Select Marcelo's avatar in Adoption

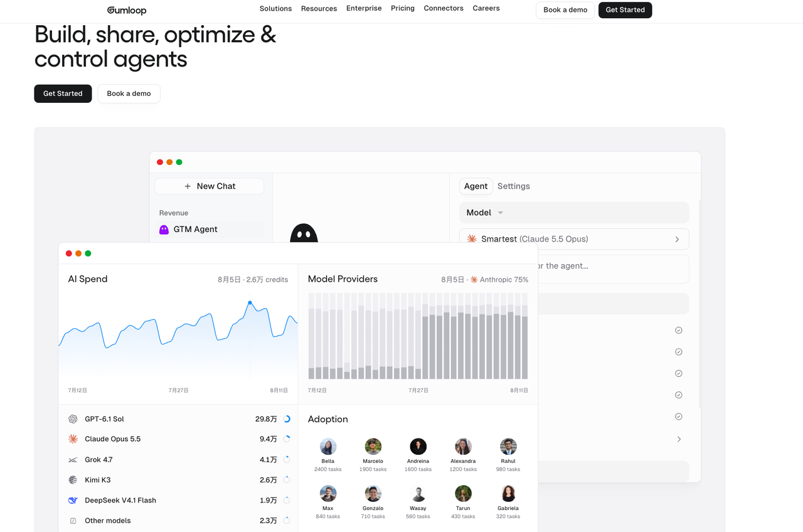[373, 447]
